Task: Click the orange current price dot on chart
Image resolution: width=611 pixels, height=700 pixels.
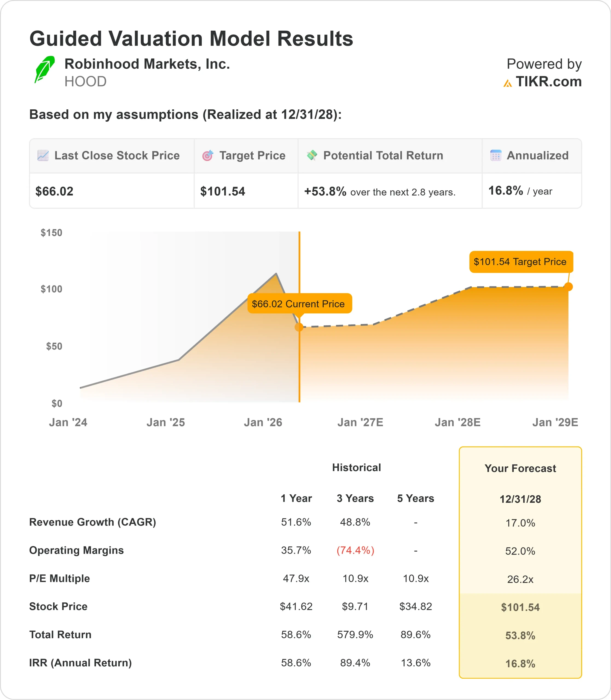Action: (x=299, y=327)
